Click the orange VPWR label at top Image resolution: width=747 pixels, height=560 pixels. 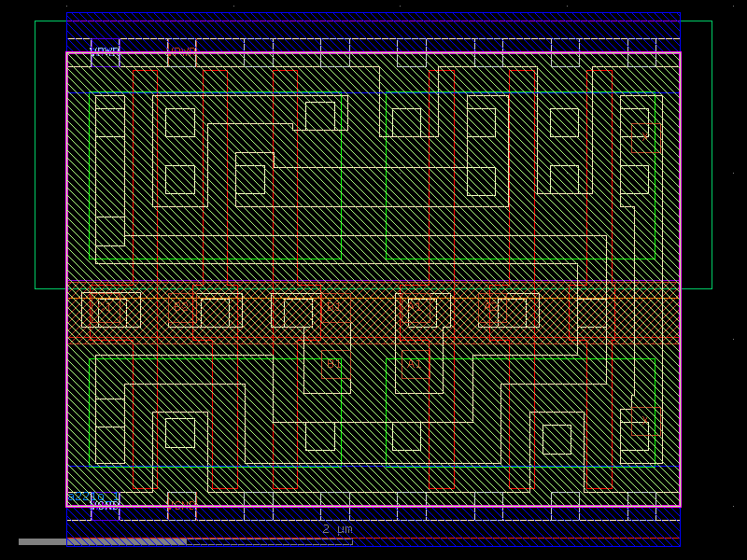(x=182, y=49)
